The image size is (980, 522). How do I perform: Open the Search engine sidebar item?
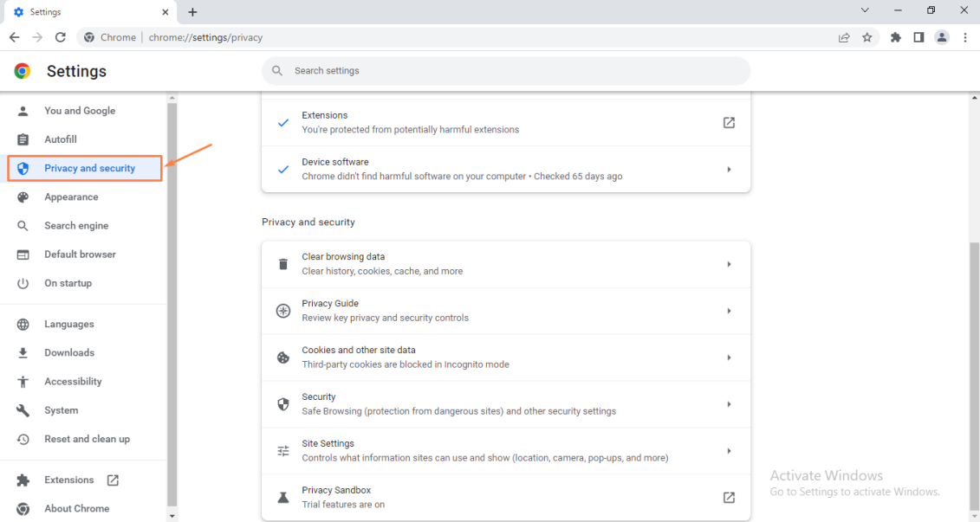click(x=76, y=226)
